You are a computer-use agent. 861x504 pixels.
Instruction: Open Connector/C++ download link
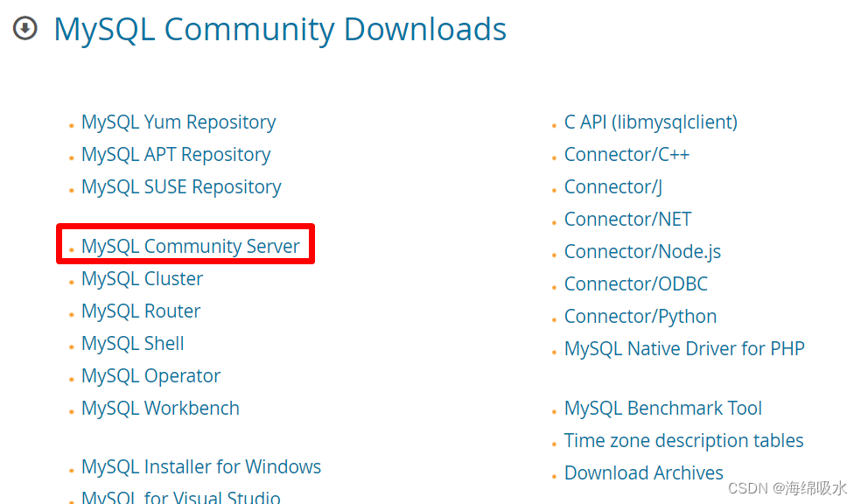[x=626, y=155]
